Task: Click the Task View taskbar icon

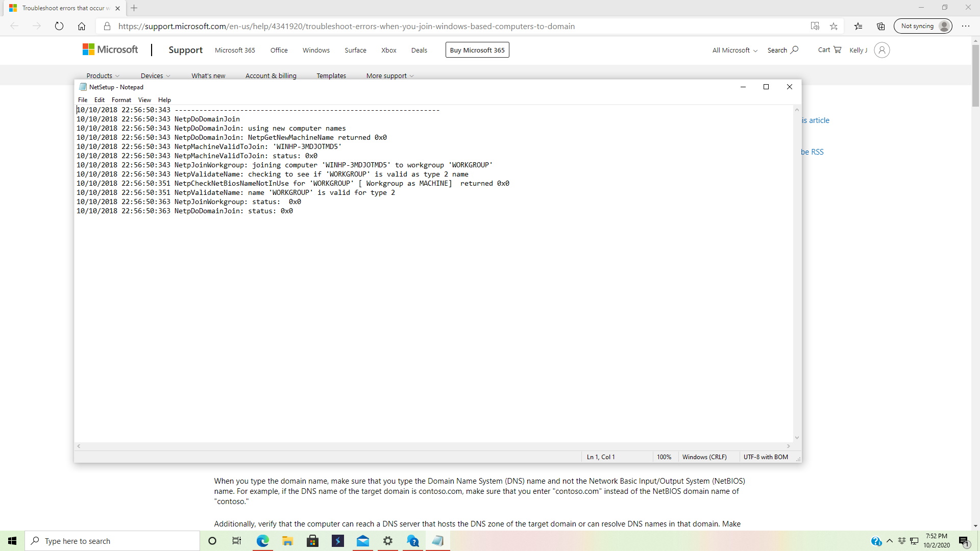Action: pos(237,541)
